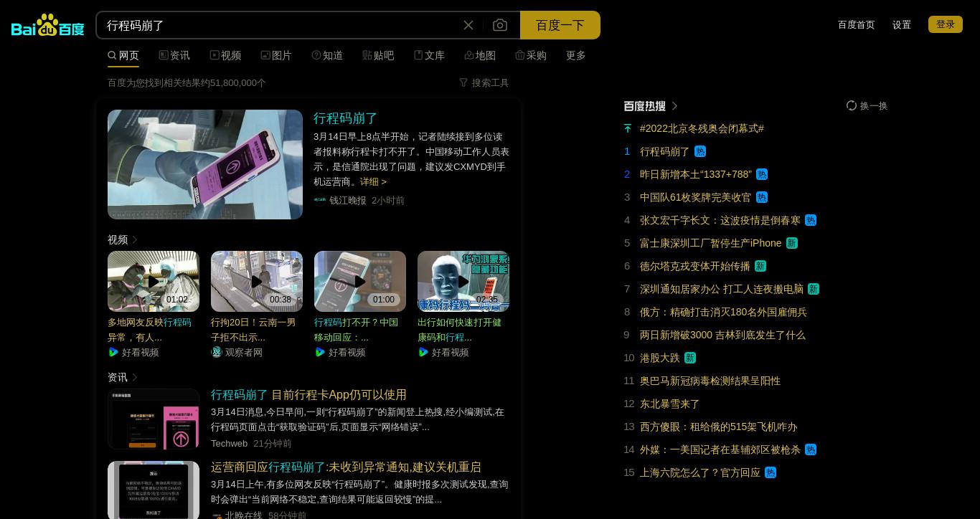This screenshot has width=980, height=519.
Task: Click the 北晚在线 source icon
Action: click(x=217, y=515)
